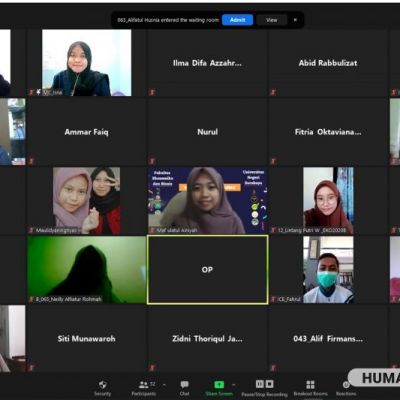Expand the Participants options caret
This screenshot has width=400, height=400.
[x=164, y=385]
